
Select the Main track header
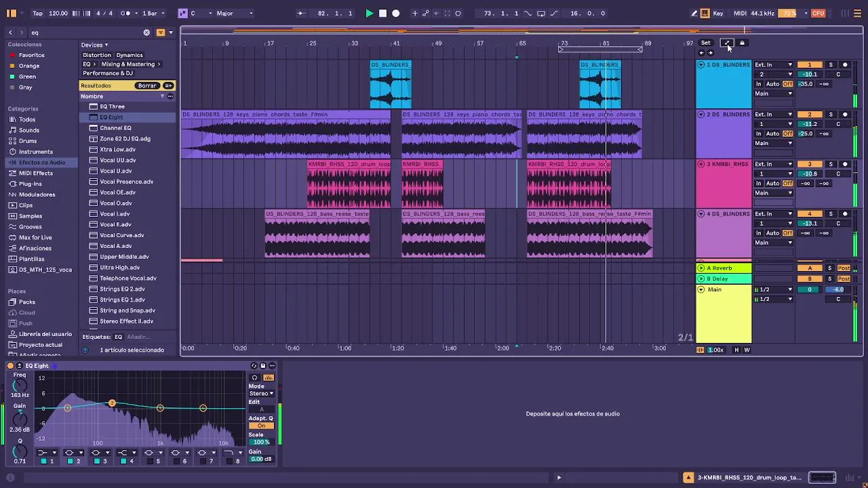pos(724,313)
